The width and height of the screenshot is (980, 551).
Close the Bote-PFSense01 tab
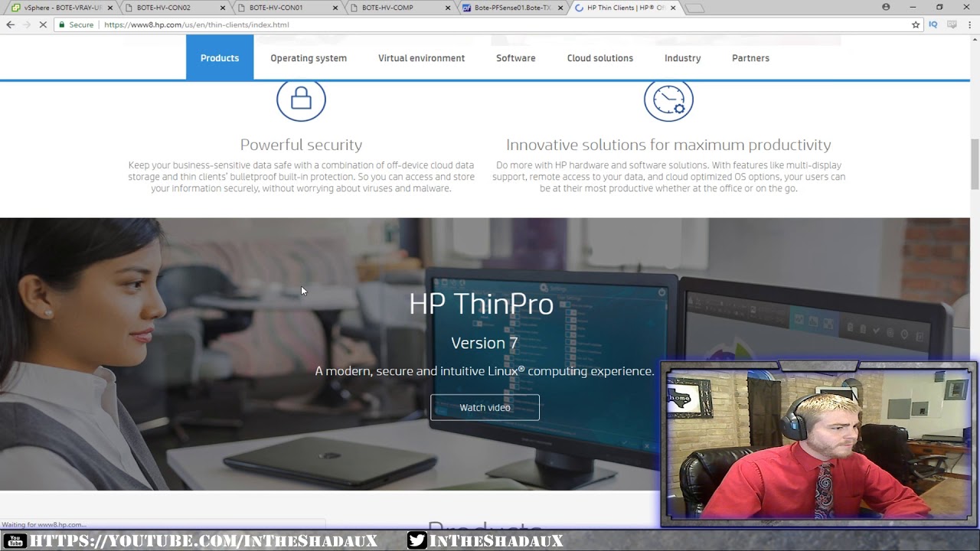coord(560,8)
